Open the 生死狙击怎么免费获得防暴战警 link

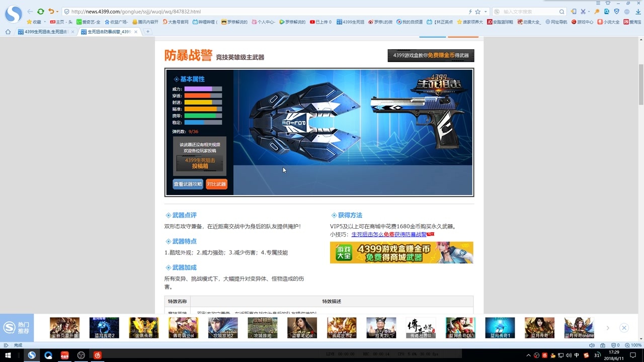click(x=389, y=234)
